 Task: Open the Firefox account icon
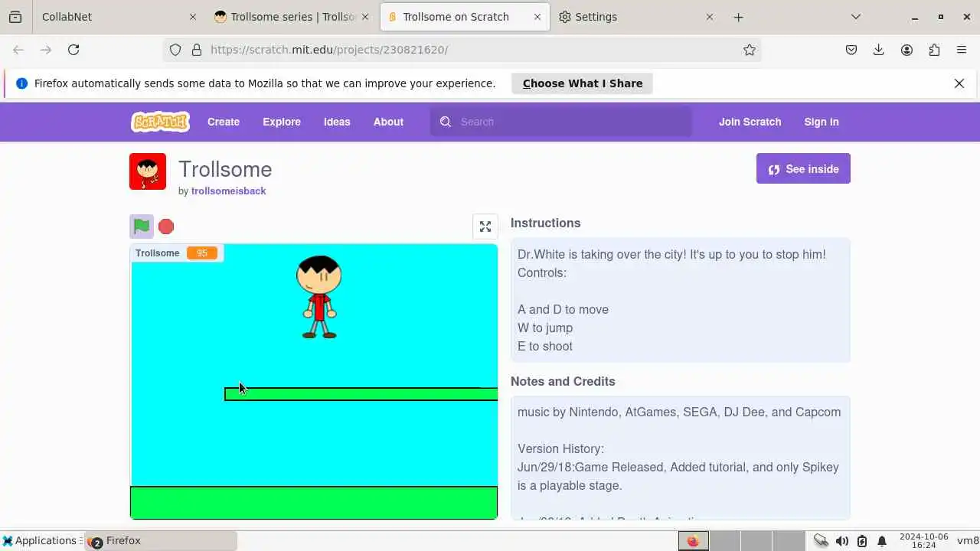pyautogui.click(x=906, y=50)
